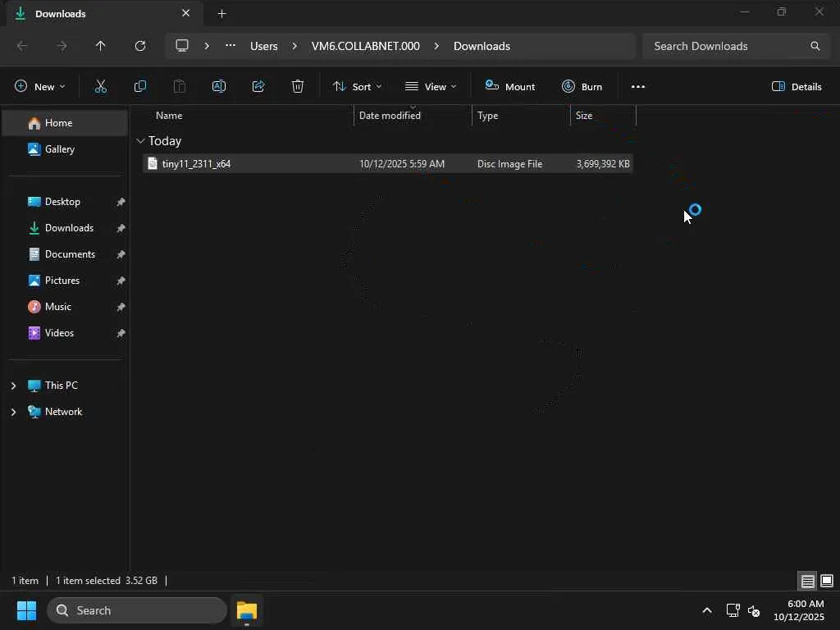This screenshot has height=630, width=840.
Task: Unpin Pictures using its pin icon
Action: pyautogui.click(x=121, y=281)
